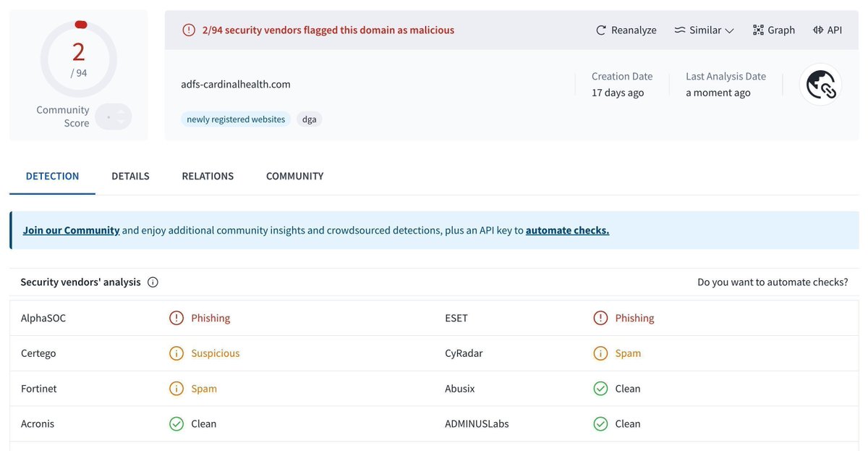Click the Certego suspicious icon
The height and width of the screenshot is (451, 868).
point(176,353)
